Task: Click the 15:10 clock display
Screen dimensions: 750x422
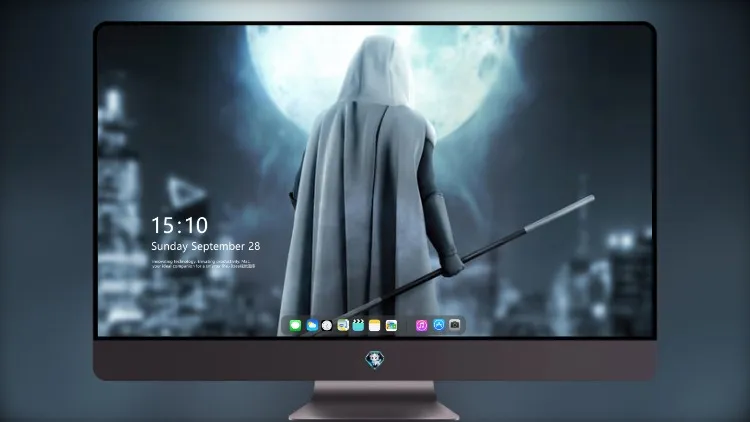Action: [179, 225]
